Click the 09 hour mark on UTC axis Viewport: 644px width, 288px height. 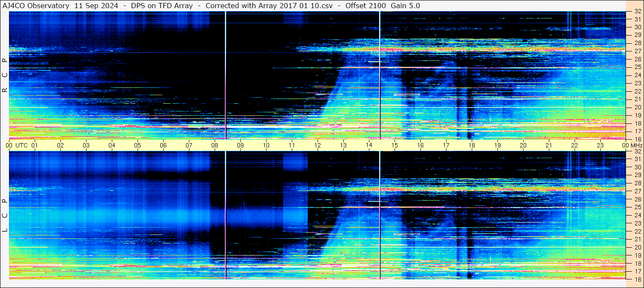[x=240, y=145]
